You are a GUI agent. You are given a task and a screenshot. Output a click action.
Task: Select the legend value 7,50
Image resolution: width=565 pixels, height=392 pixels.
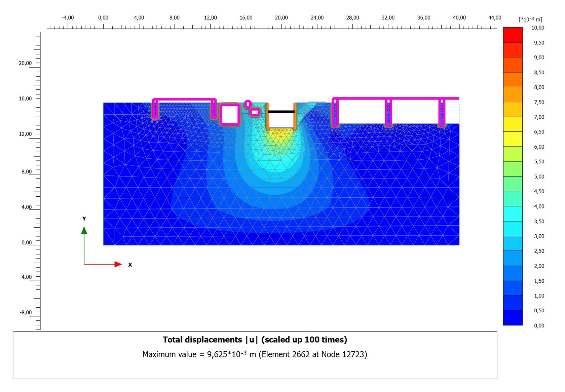point(539,102)
